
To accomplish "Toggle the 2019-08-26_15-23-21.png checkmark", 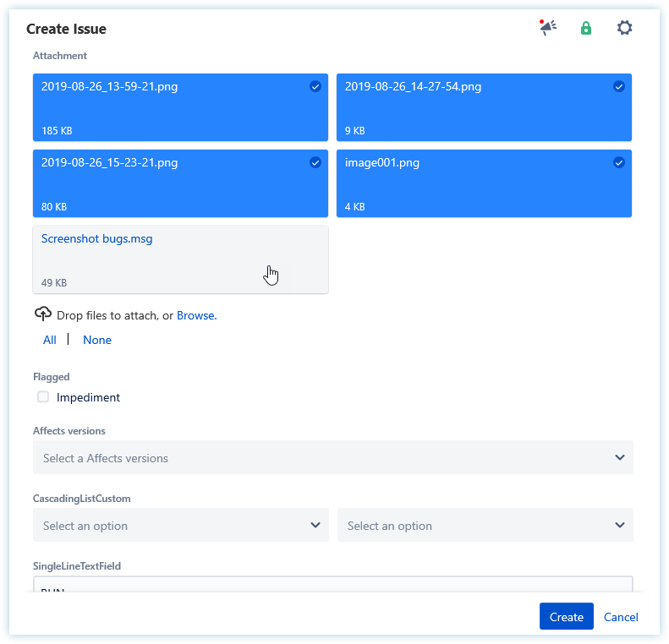I will tap(315, 162).
